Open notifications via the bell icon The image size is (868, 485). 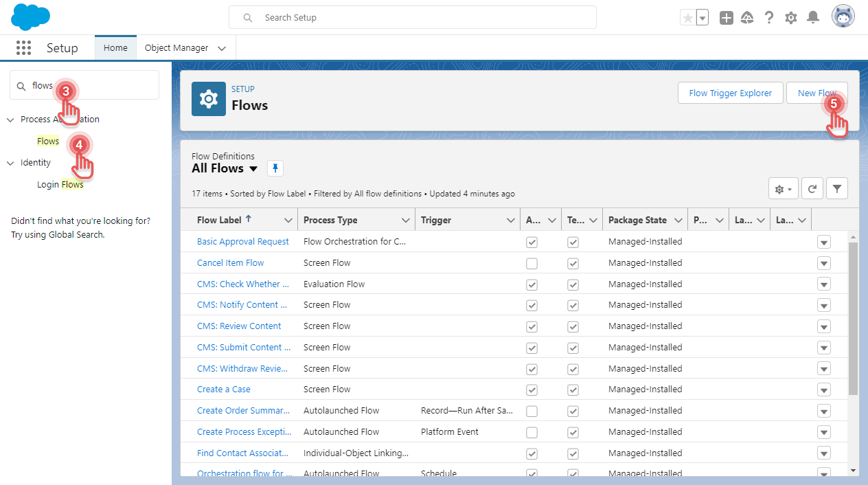pos(813,17)
